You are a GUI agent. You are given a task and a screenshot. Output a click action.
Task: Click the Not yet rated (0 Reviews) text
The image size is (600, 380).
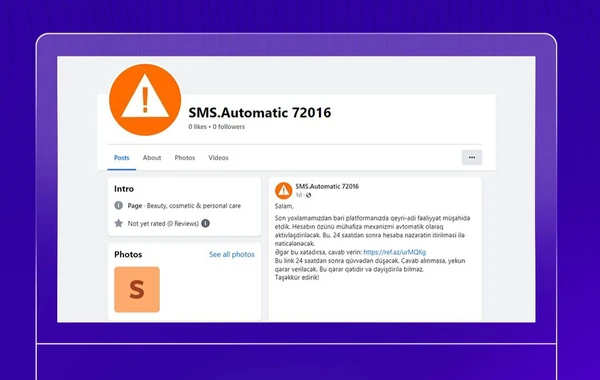pos(163,223)
